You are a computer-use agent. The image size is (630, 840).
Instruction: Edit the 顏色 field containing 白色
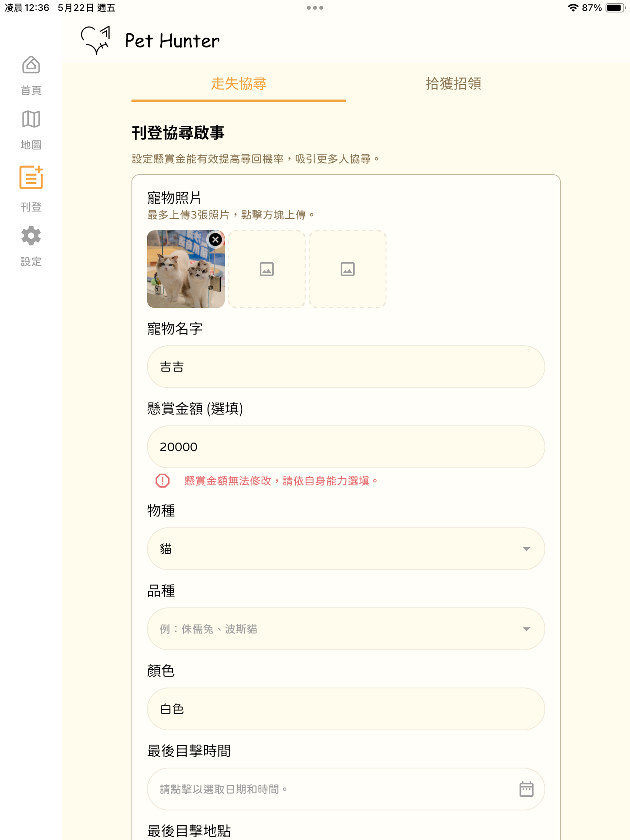click(x=346, y=709)
